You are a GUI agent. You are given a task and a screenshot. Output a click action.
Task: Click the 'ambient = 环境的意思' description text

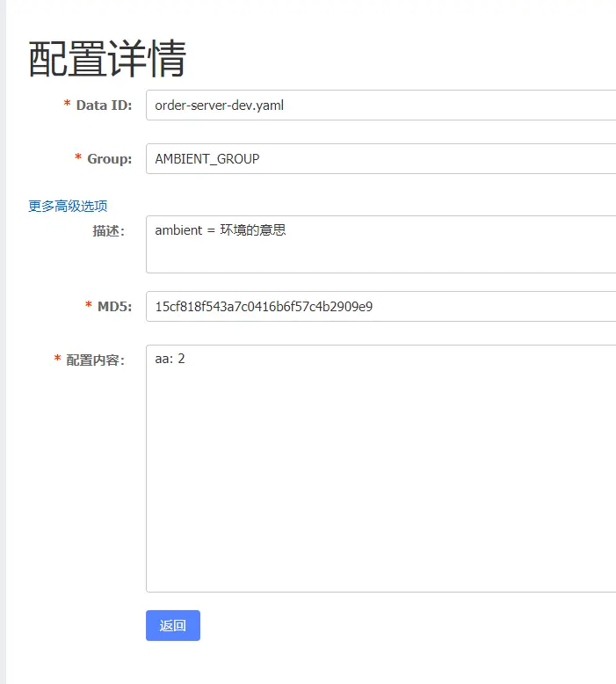pos(220,231)
